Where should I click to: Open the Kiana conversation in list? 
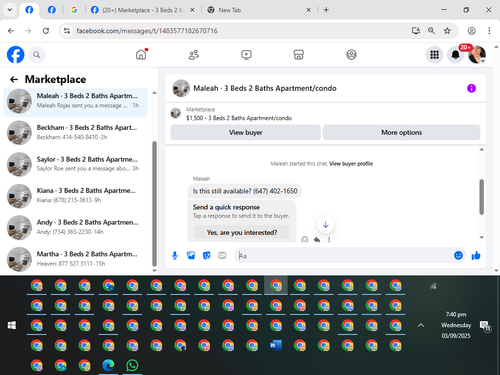pos(75,196)
